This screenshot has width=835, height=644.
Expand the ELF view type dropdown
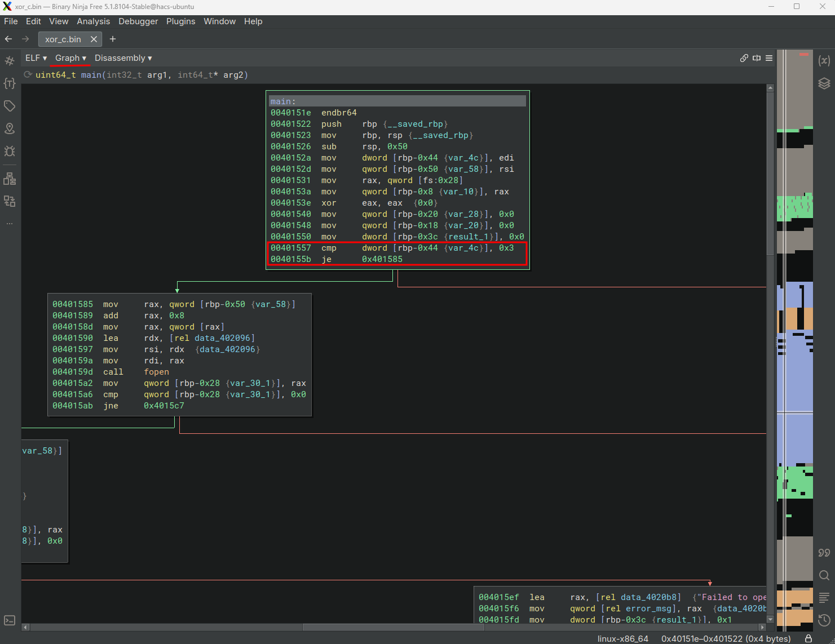(x=36, y=58)
